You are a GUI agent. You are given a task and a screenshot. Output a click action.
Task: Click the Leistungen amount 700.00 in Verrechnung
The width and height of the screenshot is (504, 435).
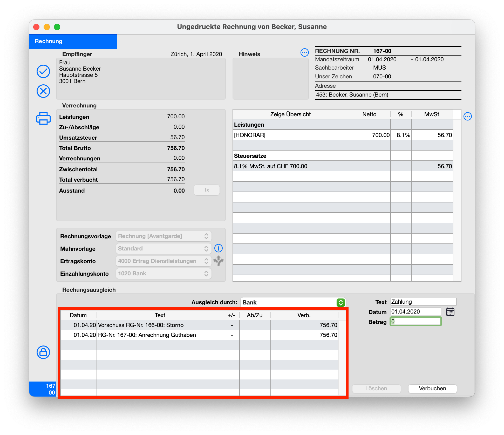176,116
